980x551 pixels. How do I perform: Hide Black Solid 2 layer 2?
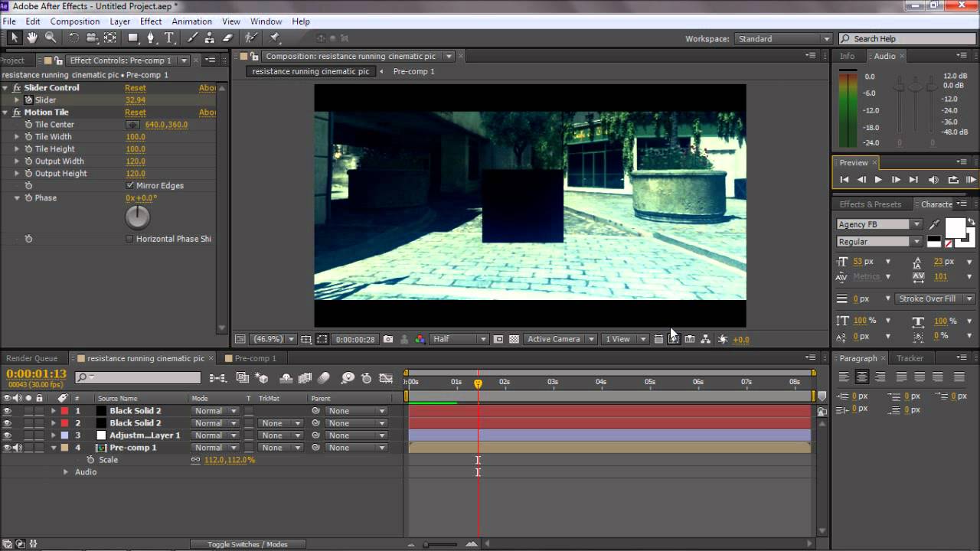pyautogui.click(x=8, y=423)
